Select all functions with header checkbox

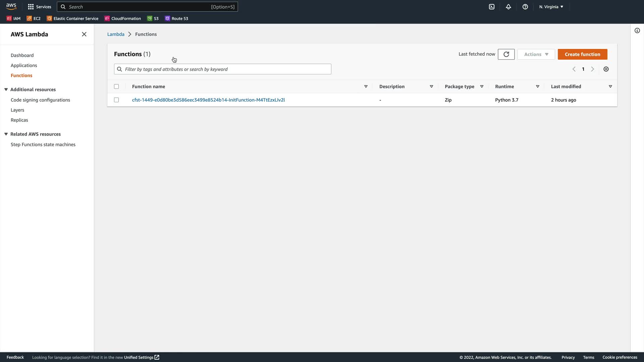coord(116,86)
